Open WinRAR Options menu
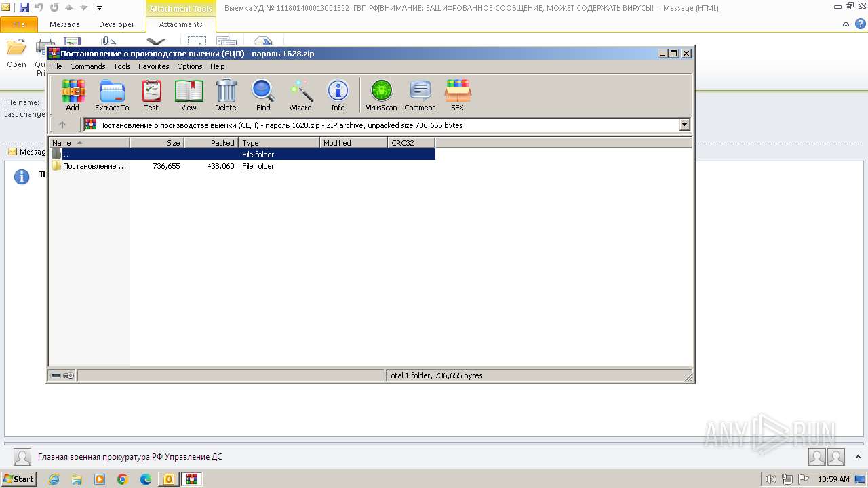This screenshot has height=488, width=868. point(190,66)
